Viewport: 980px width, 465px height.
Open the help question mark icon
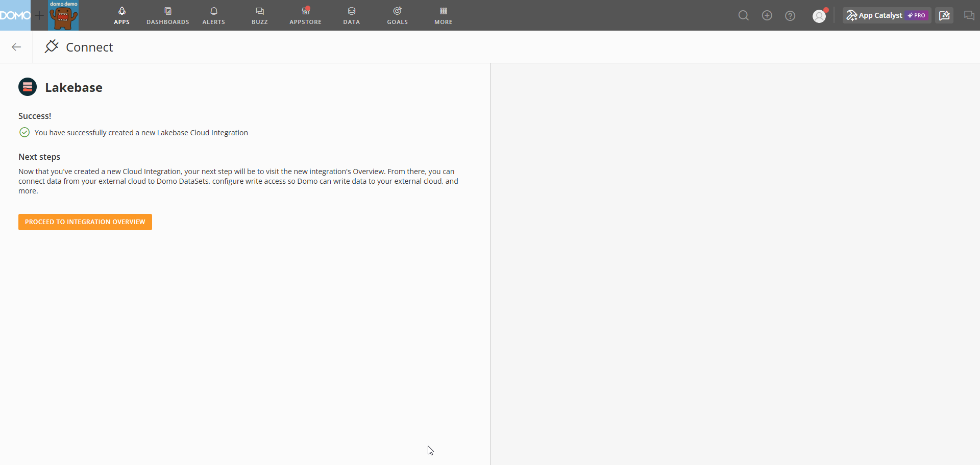790,16
